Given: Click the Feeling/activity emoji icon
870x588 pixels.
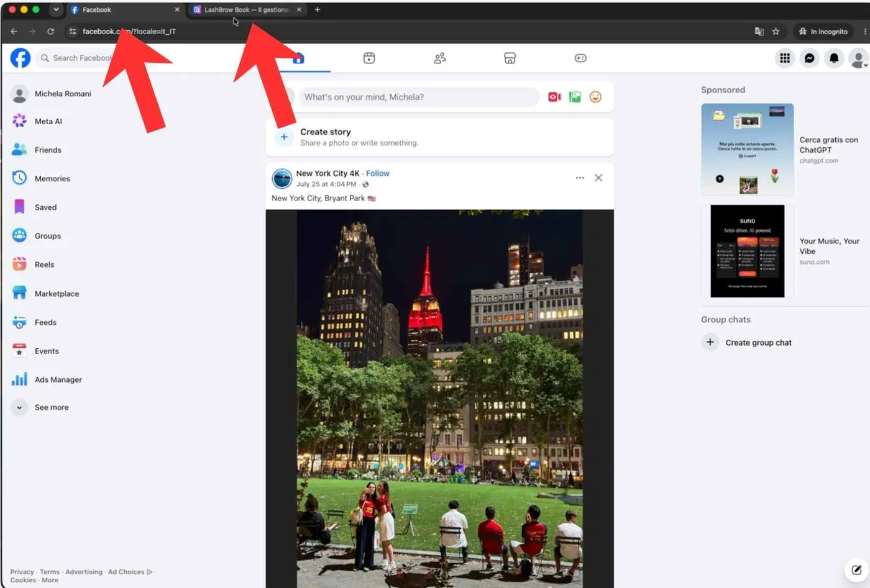Looking at the screenshot, I should 595,97.
